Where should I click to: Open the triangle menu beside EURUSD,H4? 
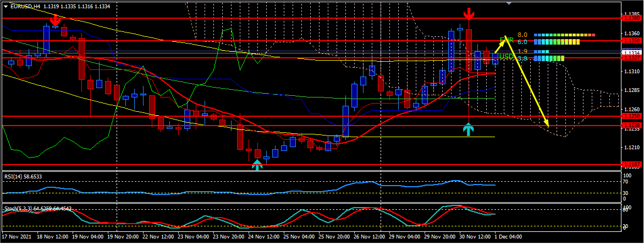click(5, 7)
